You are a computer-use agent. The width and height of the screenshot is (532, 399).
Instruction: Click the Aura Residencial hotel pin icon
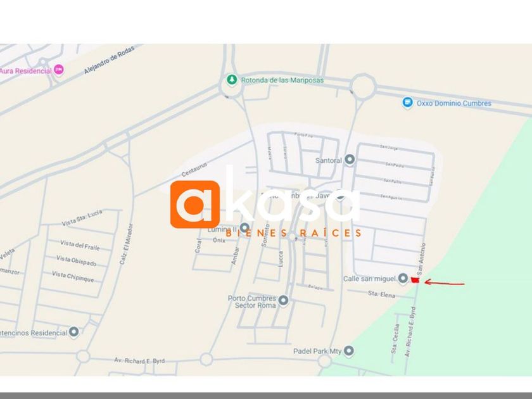(x=59, y=70)
